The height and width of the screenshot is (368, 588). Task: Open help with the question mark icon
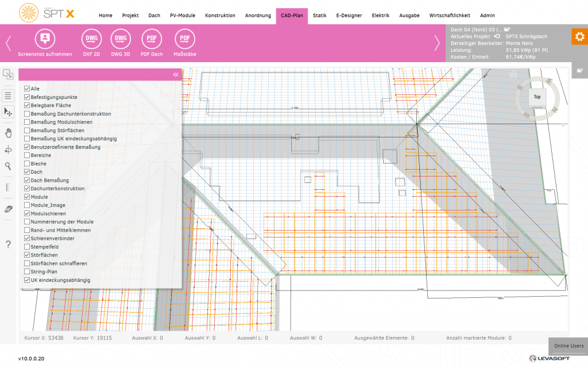coord(8,245)
